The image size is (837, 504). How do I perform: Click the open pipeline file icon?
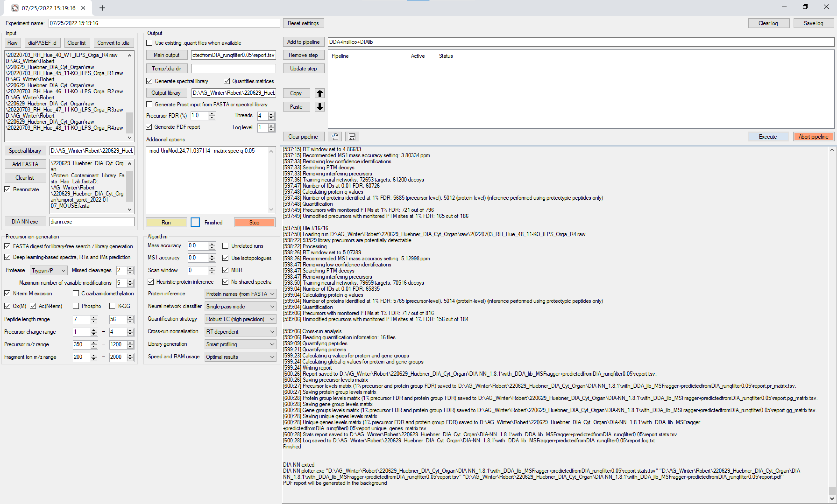335,137
